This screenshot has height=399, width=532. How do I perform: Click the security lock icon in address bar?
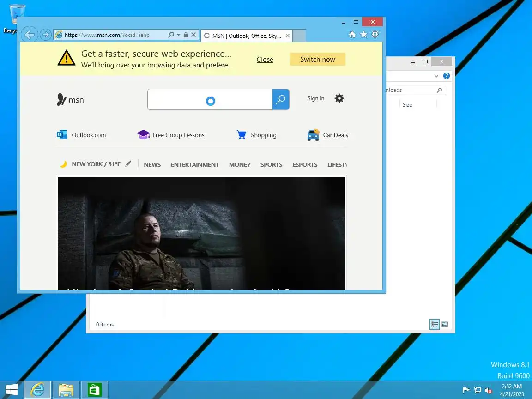pos(186,35)
